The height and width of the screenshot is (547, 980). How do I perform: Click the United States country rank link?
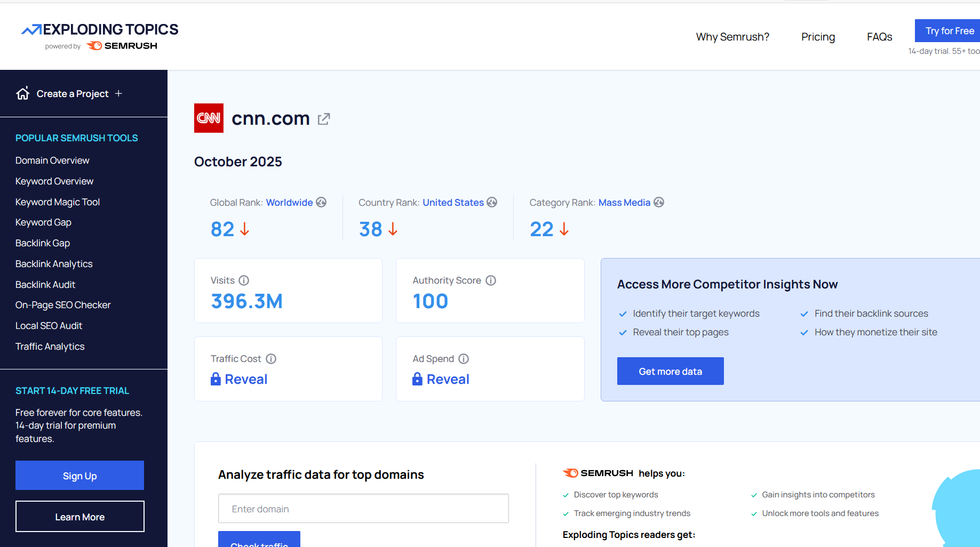click(453, 203)
